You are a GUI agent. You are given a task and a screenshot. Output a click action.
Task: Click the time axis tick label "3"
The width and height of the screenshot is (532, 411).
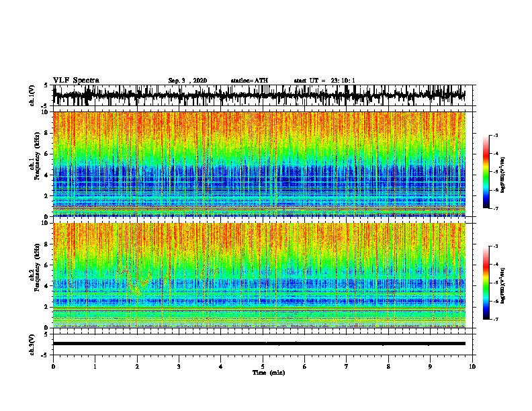(x=179, y=367)
